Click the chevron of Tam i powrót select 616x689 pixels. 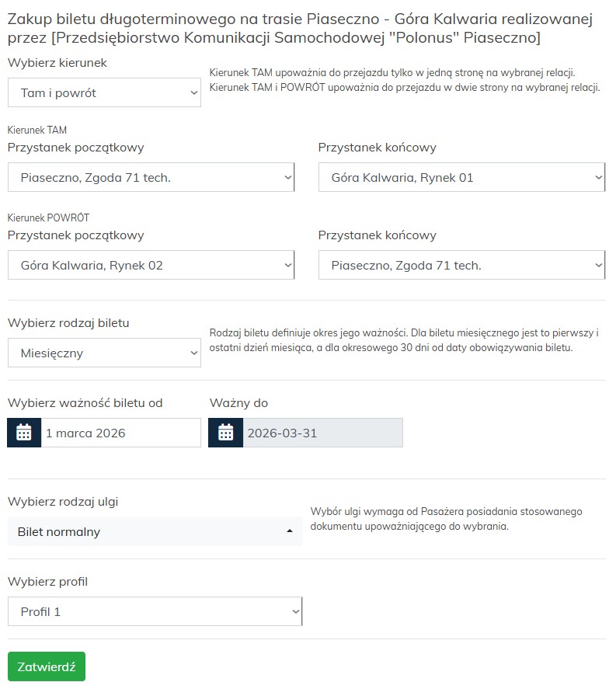tap(193, 93)
